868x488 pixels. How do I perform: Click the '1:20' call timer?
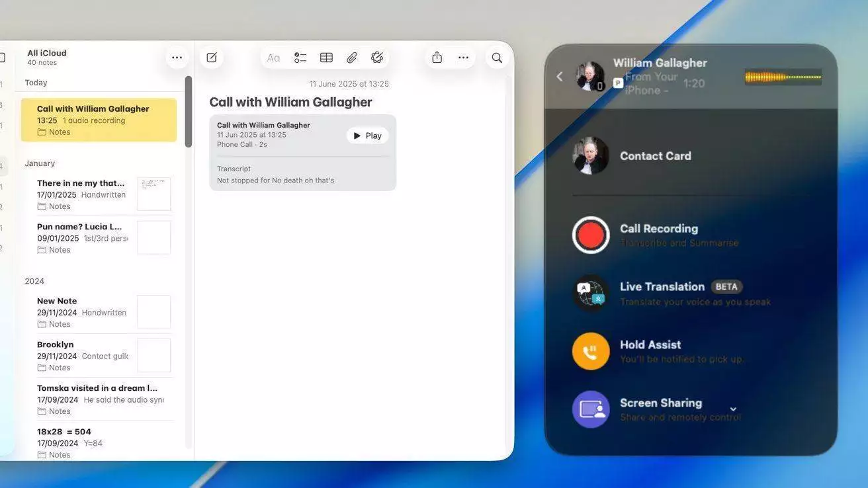[x=694, y=83]
